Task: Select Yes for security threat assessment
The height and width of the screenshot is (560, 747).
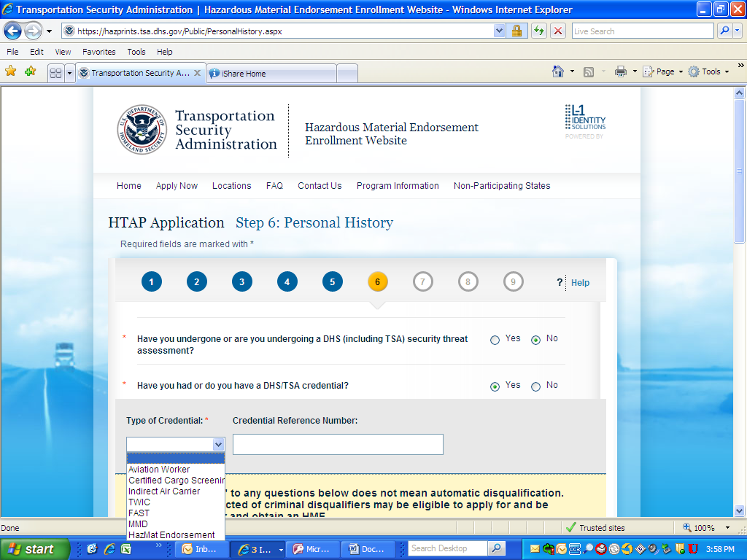Action: [x=495, y=340]
